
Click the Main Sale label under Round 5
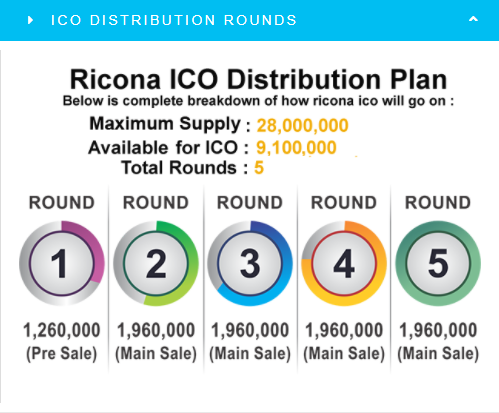coord(438,354)
